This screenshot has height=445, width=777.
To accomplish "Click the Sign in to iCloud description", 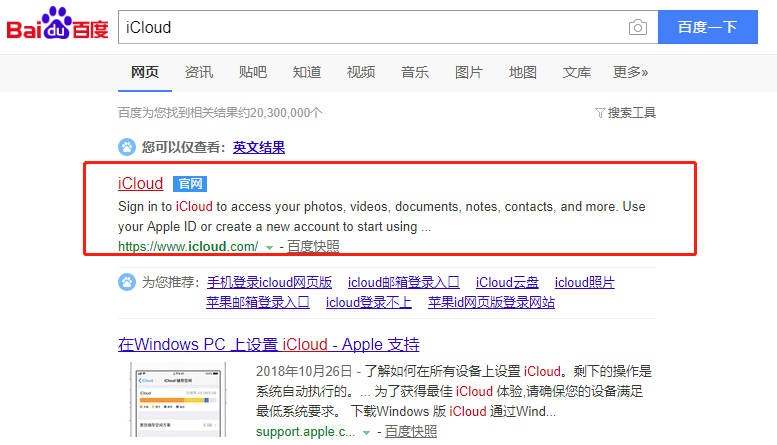I will 382,217.
